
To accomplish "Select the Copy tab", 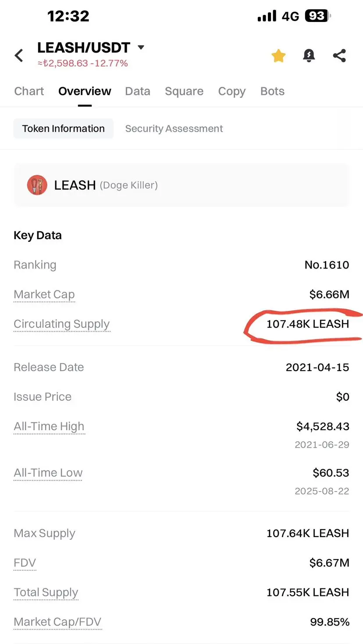I will (232, 91).
